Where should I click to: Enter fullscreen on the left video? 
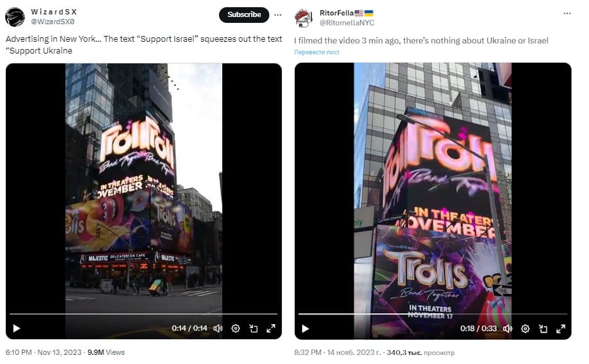[x=271, y=328]
